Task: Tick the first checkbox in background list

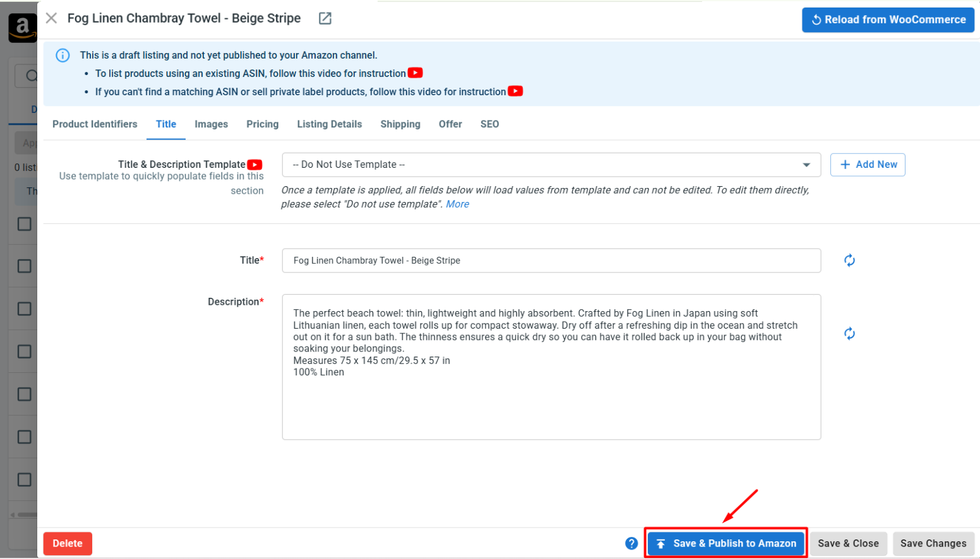Action: [x=25, y=224]
